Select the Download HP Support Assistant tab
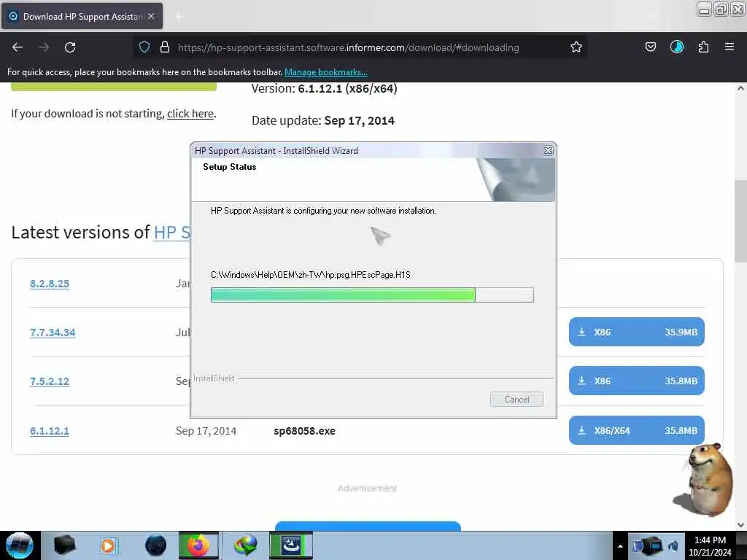This screenshot has height=560, width=747. click(x=82, y=16)
